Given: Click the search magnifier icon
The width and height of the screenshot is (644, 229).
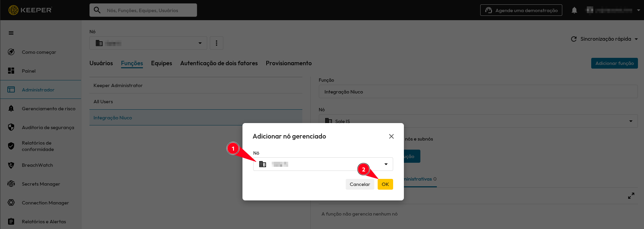Looking at the screenshot, I should [97, 10].
